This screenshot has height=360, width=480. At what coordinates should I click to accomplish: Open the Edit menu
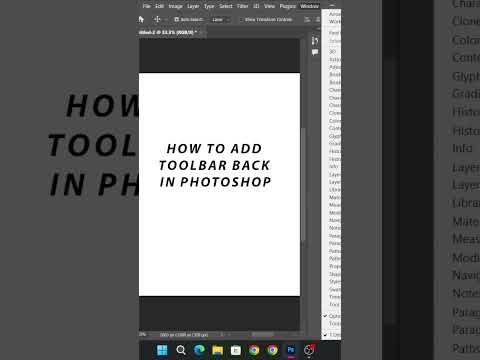(159, 6)
